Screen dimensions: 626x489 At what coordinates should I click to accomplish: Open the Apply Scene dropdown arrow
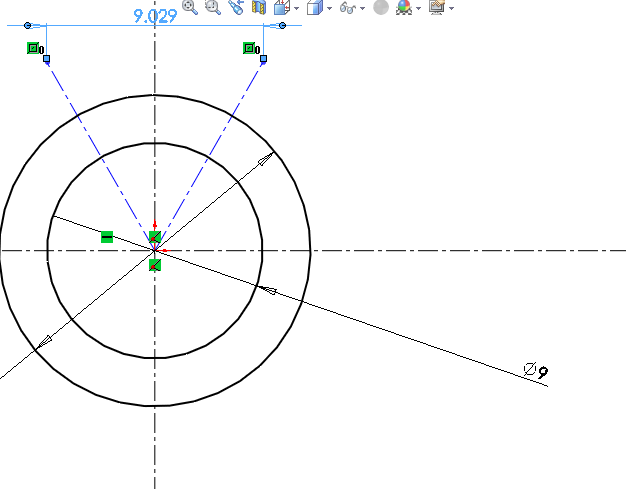pyautogui.click(x=418, y=8)
